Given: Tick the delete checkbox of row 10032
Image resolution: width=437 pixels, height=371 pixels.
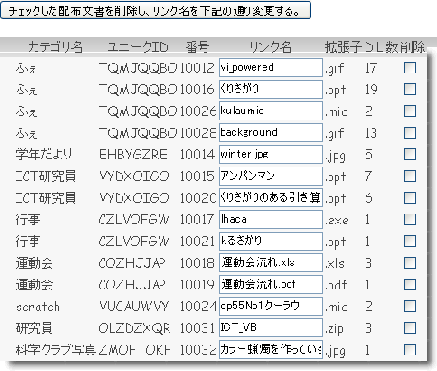Looking at the screenshot, I should click(x=410, y=350).
